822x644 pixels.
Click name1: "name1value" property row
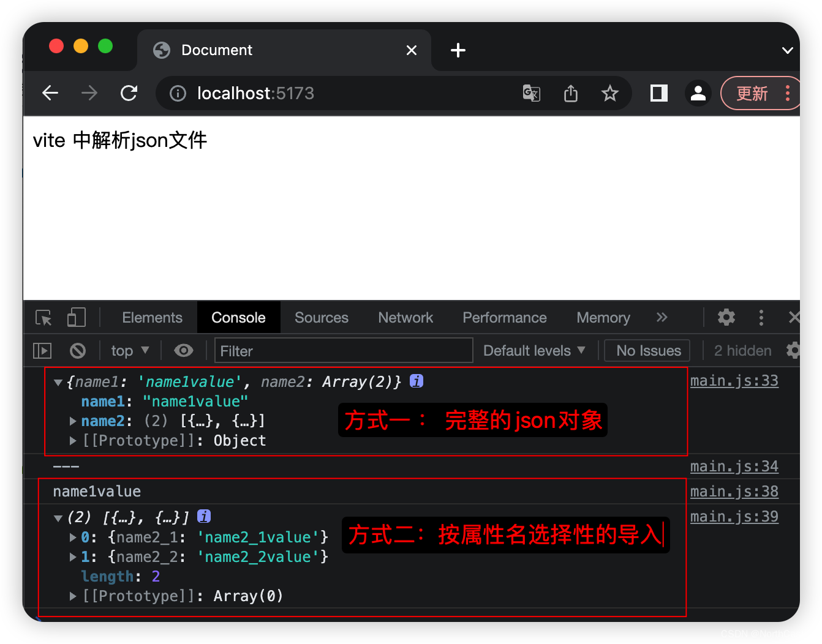(165, 402)
